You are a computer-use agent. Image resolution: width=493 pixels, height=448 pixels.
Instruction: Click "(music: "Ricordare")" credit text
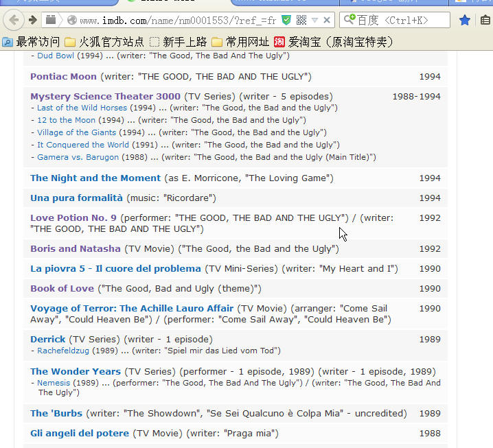click(172, 198)
